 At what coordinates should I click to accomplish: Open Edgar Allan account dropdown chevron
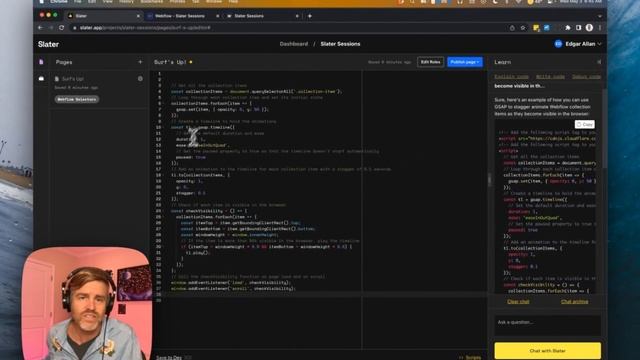599,44
